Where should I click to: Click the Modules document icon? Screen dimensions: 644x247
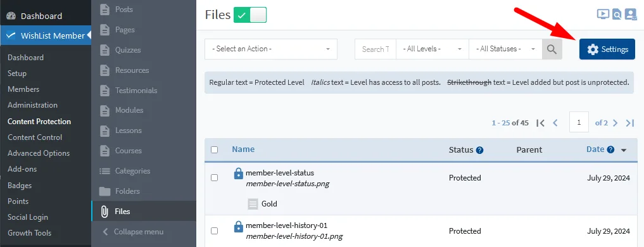pyautogui.click(x=105, y=110)
